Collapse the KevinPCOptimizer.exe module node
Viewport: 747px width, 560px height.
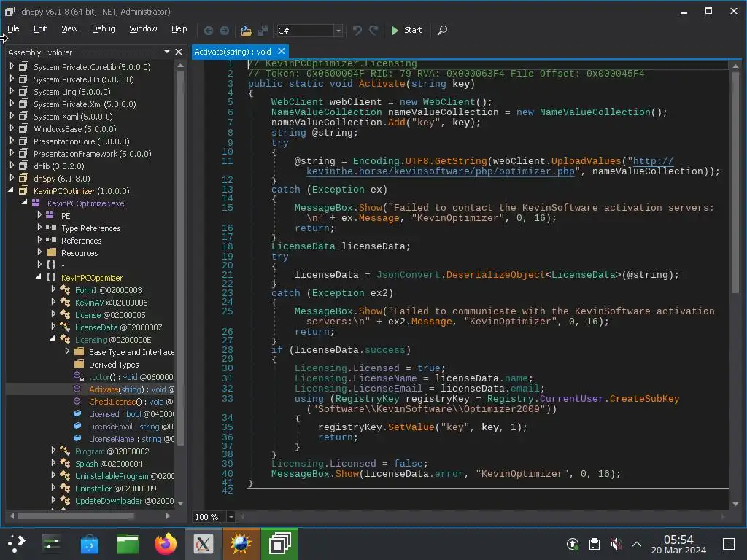coord(24,203)
